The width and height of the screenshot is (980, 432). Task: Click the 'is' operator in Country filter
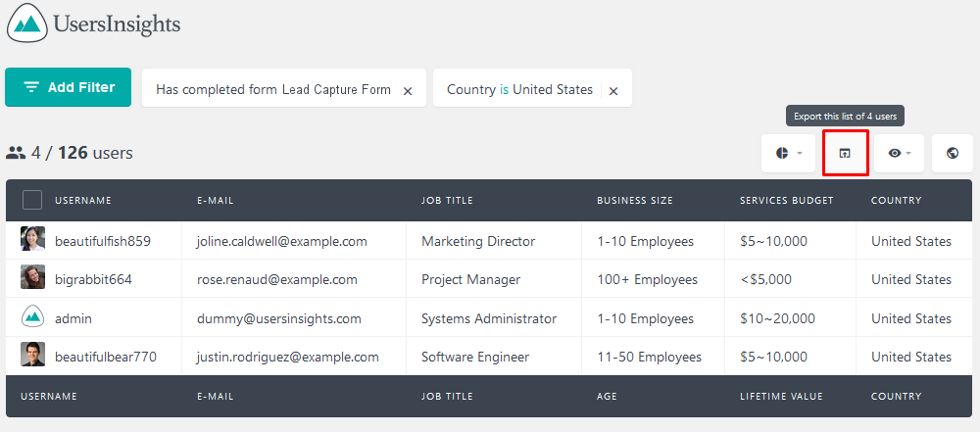point(505,89)
